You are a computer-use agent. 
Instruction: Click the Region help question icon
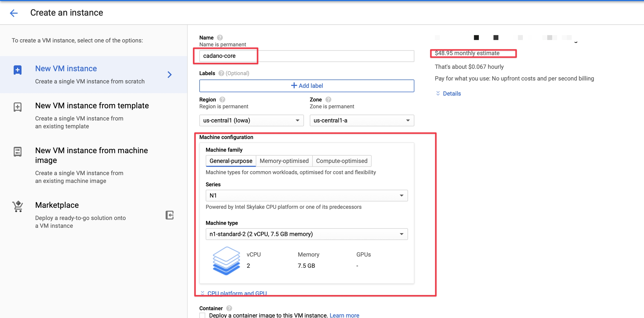tap(222, 99)
